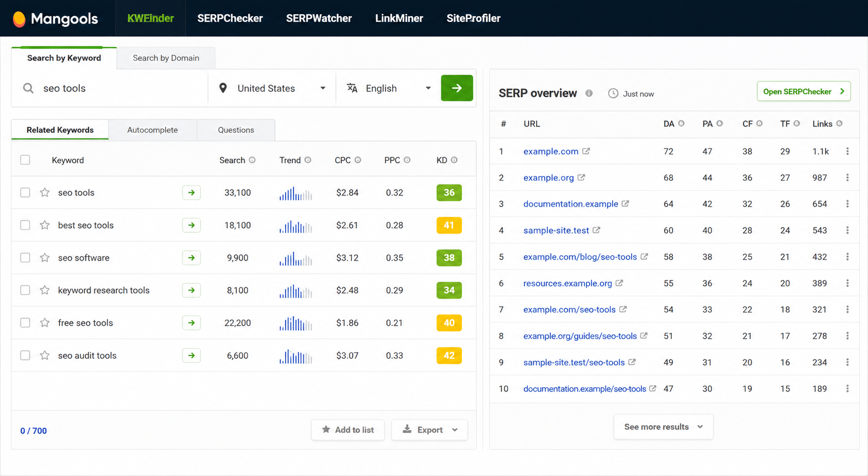Submit search with green arrow button
Image resolution: width=868 pixels, height=476 pixels.
(457, 88)
